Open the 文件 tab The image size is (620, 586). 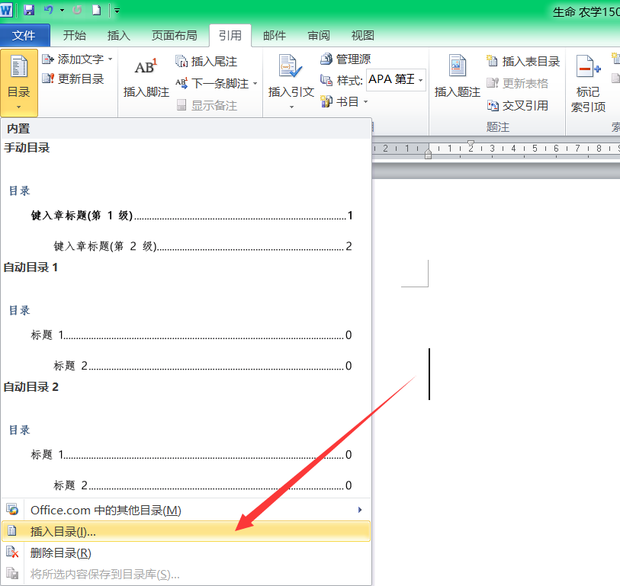pos(25,36)
